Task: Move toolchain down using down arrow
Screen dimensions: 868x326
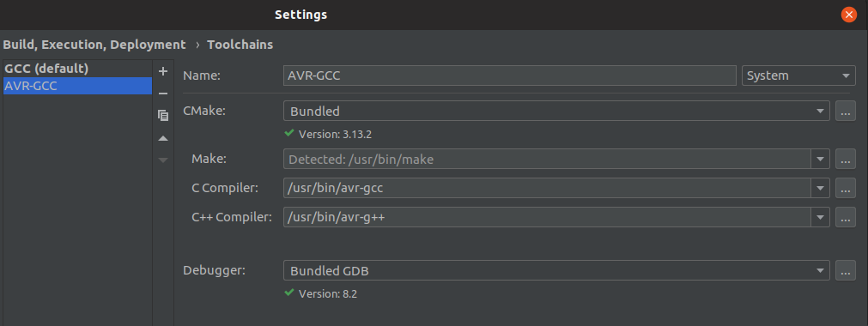Action: point(163,160)
